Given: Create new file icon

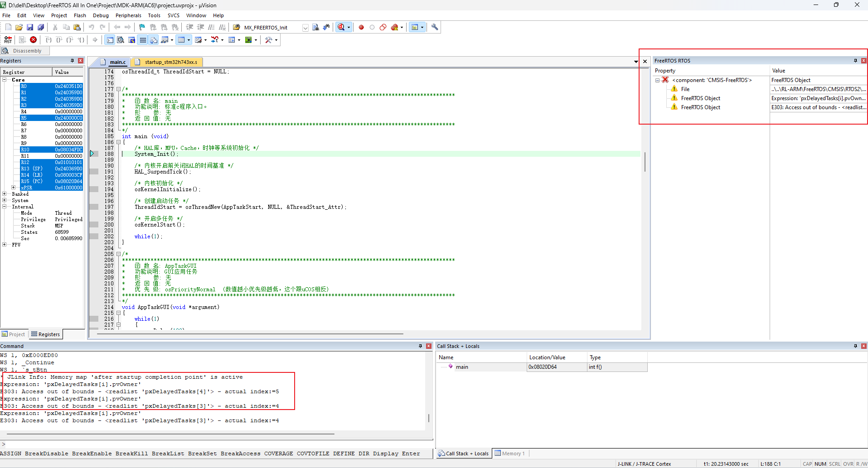Looking at the screenshot, I should tap(8, 27).
